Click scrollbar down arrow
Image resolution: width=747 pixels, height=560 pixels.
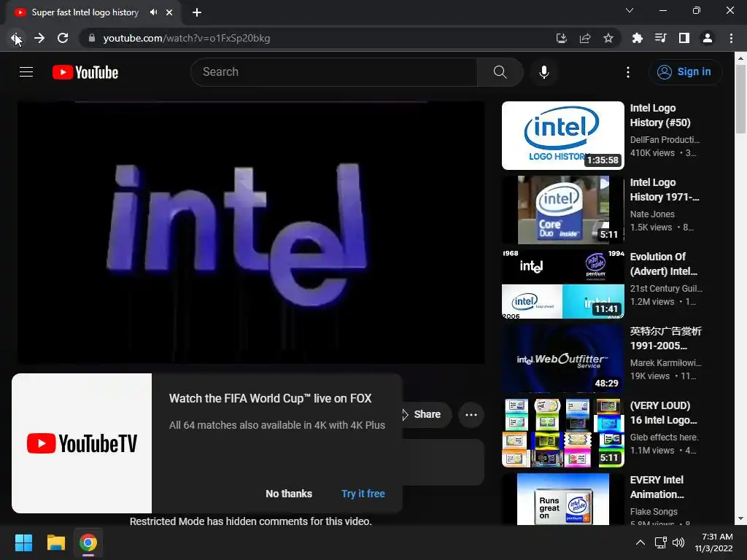[740, 518]
